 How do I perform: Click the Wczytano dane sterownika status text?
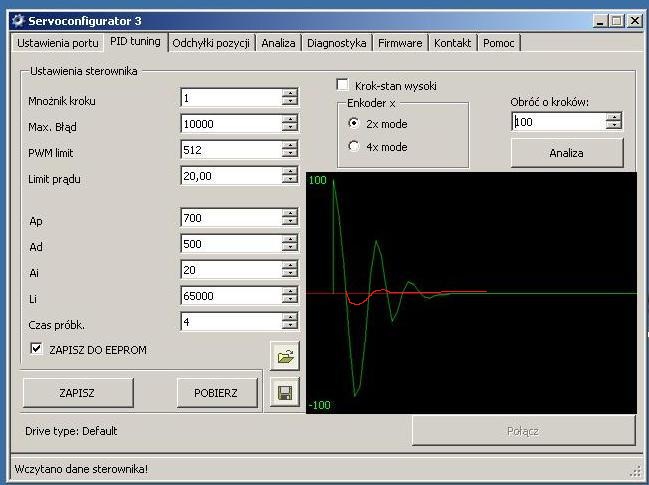click(81, 469)
